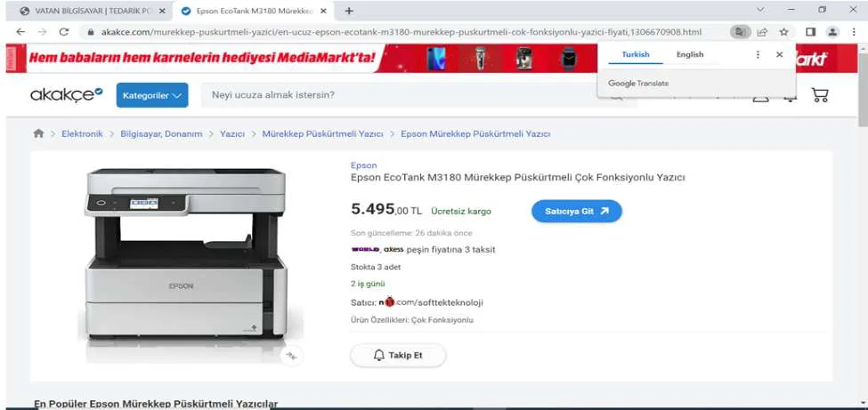This screenshot has height=410, width=868.
Task: Go back to the previous page
Action: [20, 32]
